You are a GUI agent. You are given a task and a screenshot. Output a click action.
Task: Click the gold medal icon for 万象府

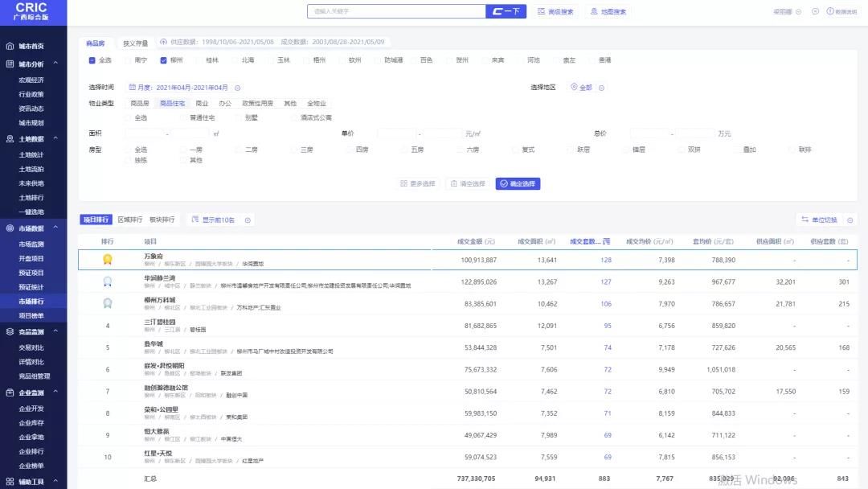108,259
